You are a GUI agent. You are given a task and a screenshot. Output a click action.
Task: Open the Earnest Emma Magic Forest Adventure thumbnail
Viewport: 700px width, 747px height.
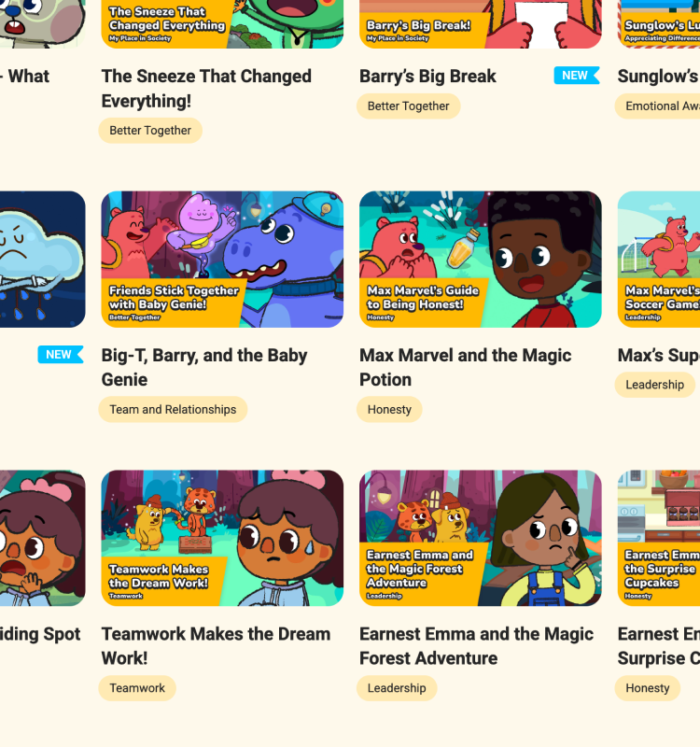click(x=480, y=538)
